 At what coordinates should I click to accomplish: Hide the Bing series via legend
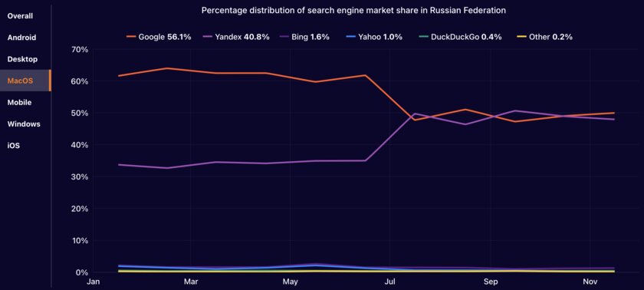(305, 37)
